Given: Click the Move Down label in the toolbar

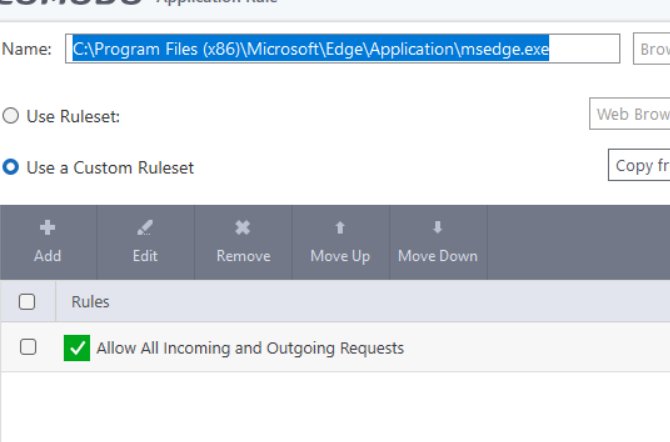Looking at the screenshot, I should (437, 256).
